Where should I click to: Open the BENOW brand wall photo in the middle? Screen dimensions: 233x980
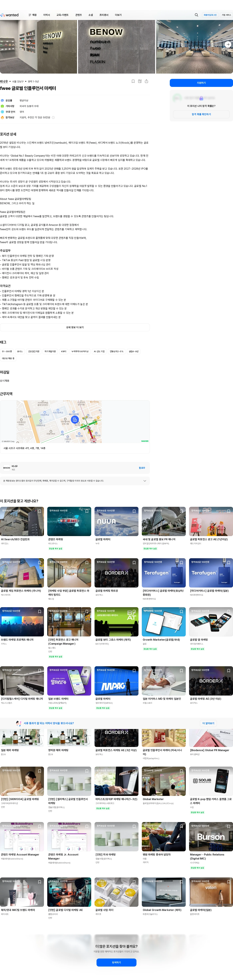pyautogui.click(x=116, y=46)
